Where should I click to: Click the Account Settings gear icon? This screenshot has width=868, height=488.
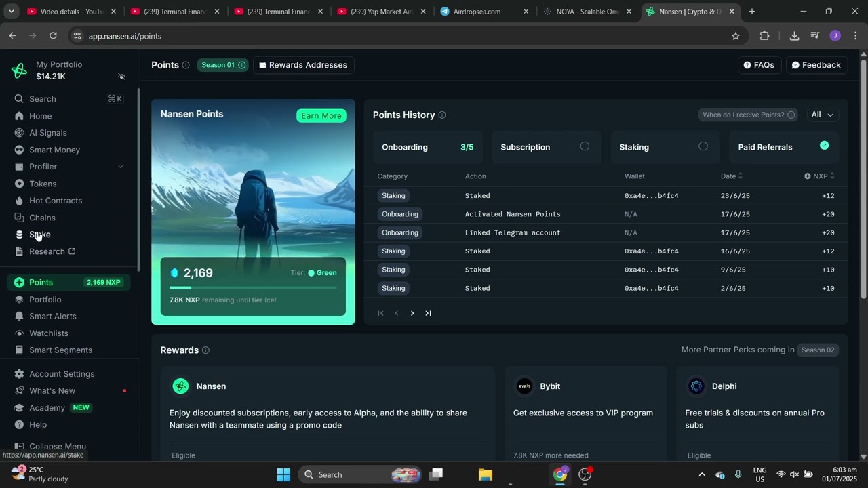[19, 374]
